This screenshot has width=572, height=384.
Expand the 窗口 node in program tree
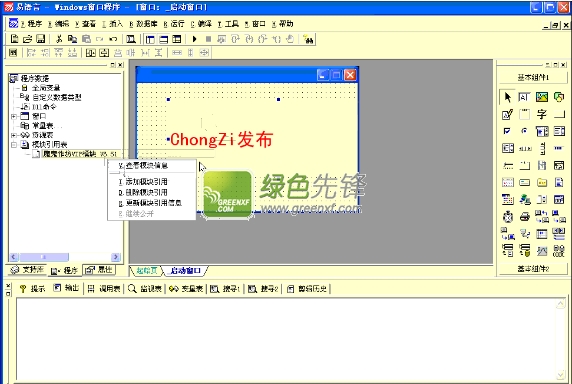[x=14, y=116]
